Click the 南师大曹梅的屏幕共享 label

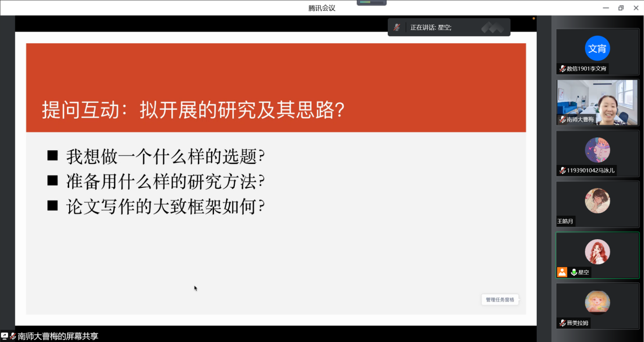[x=57, y=336]
